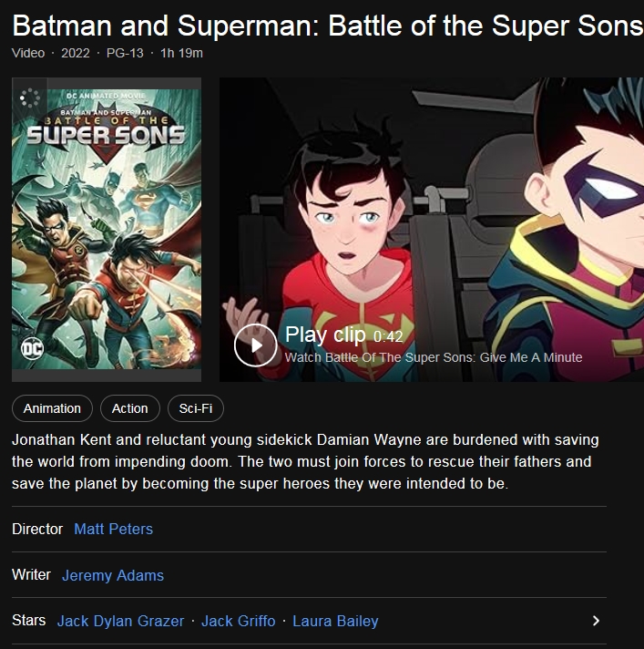Click the PG-13 rating link
The image size is (644, 649).
pos(125,53)
